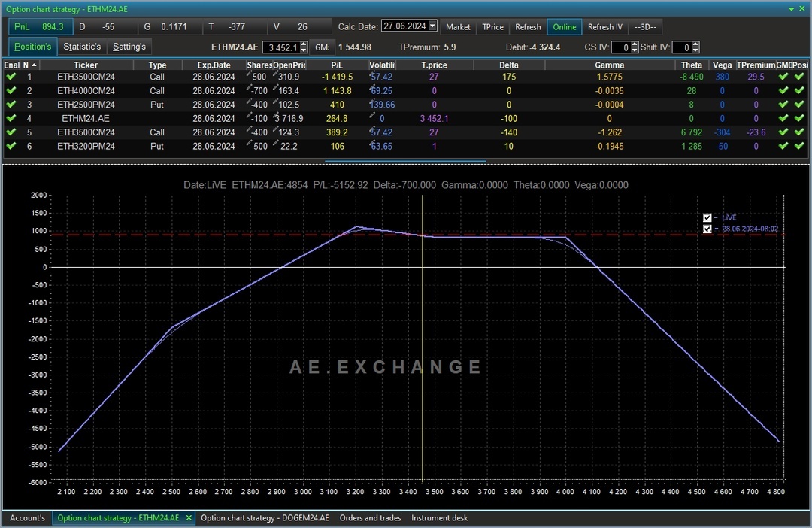This screenshot has height=528, width=812.
Task: Toggle Enable checkmark for row 2
Action: tap(11, 91)
